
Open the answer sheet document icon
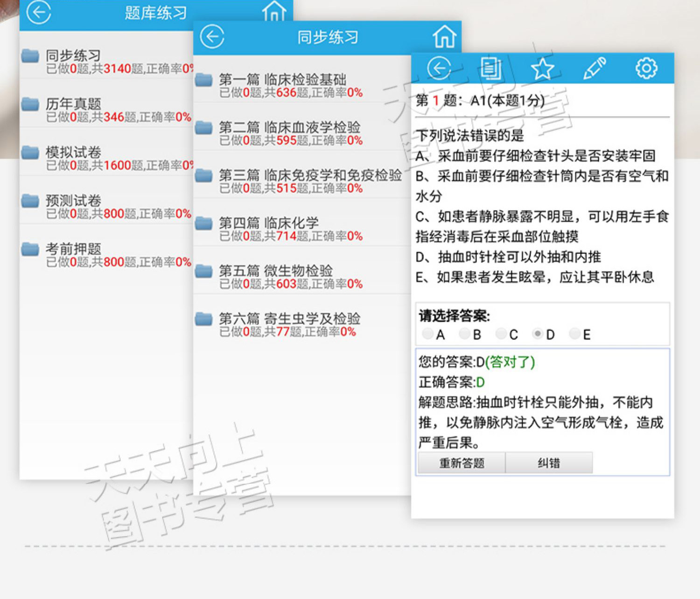coord(490,68)
